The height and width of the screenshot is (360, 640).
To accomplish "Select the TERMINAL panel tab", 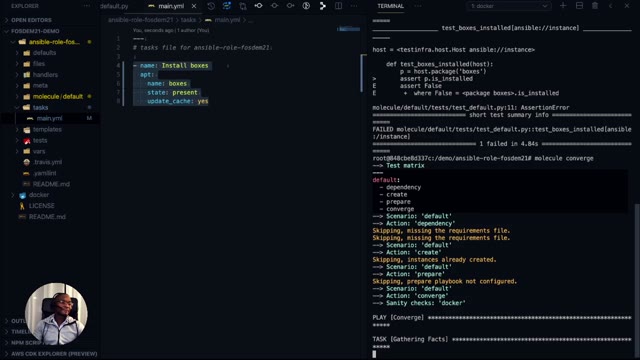I will click(x=390, y=6).
